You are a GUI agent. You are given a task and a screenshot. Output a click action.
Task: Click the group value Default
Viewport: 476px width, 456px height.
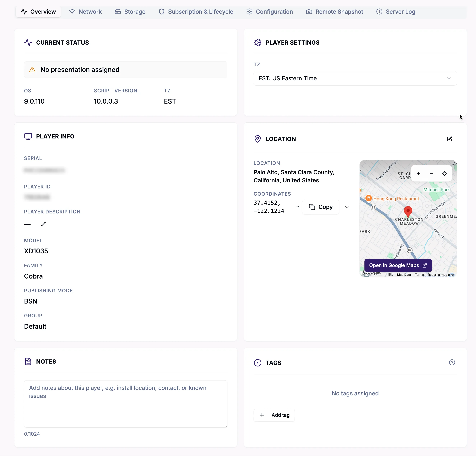coord(35,326)
